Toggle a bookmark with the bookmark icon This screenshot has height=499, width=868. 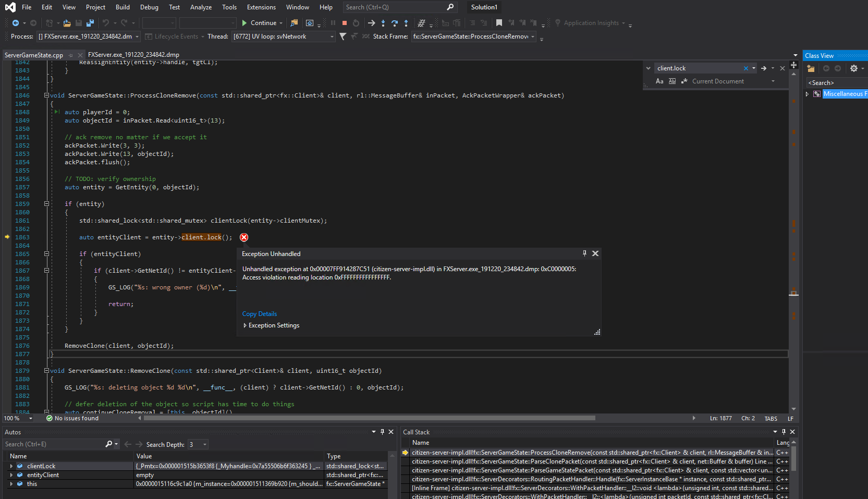[x=499, y=23]
